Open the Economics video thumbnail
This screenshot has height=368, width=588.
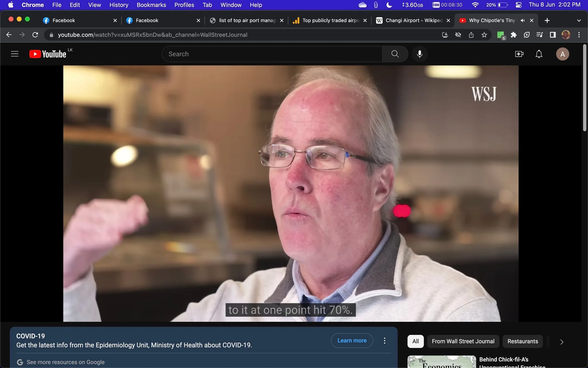coord(442,362)
